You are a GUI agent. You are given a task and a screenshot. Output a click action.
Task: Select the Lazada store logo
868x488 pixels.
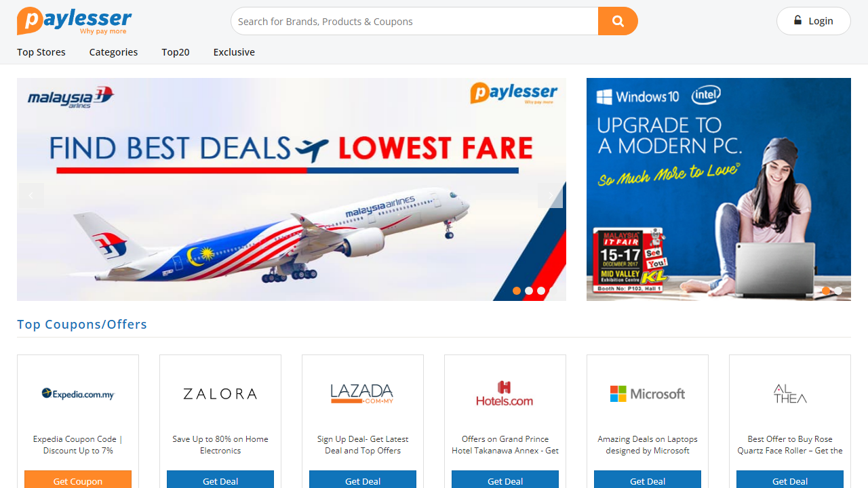362,394
